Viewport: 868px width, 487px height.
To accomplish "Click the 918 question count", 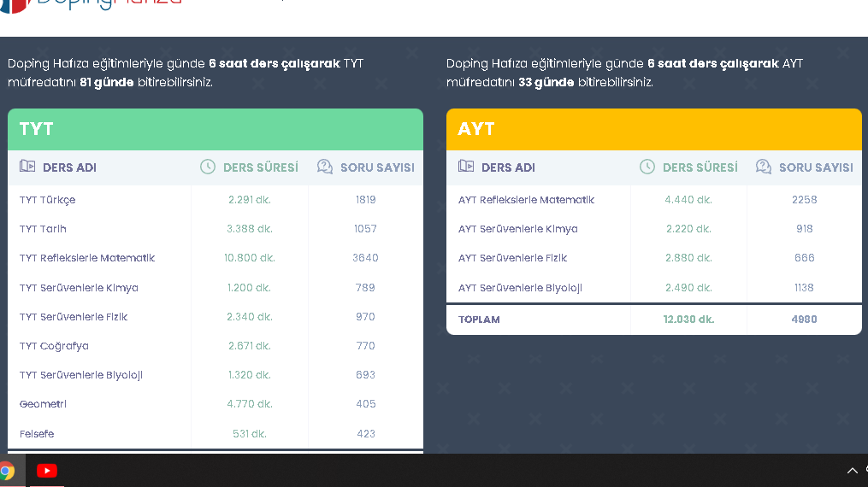I will [805, 229].
